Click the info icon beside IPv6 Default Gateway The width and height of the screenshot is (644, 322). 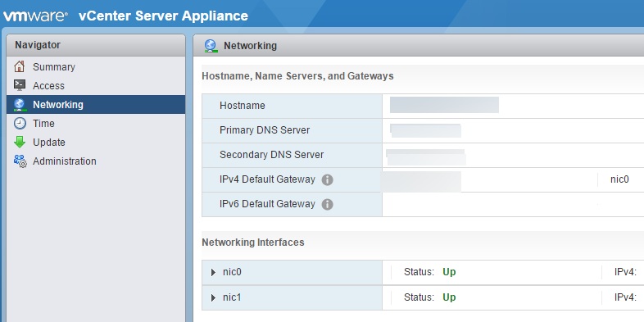pos(327,205)
